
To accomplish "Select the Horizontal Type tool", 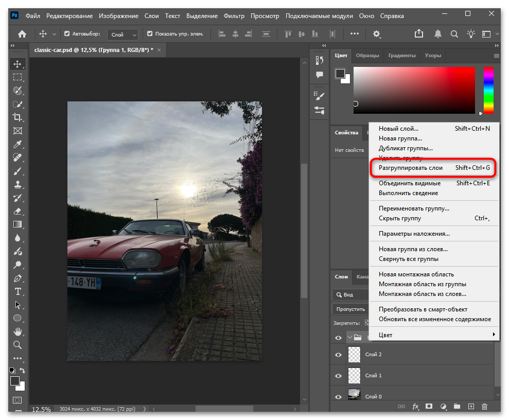I will [x=17, y=291].
